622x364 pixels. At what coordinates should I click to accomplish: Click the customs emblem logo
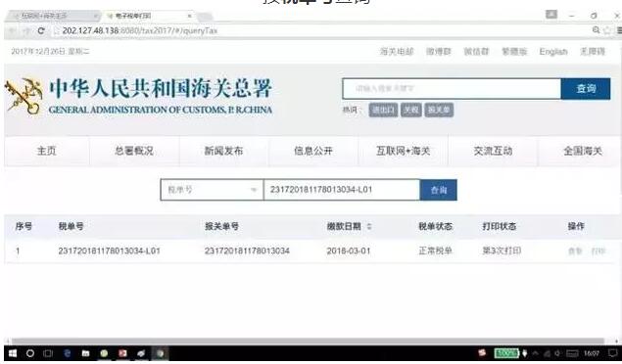pos(24,97)
